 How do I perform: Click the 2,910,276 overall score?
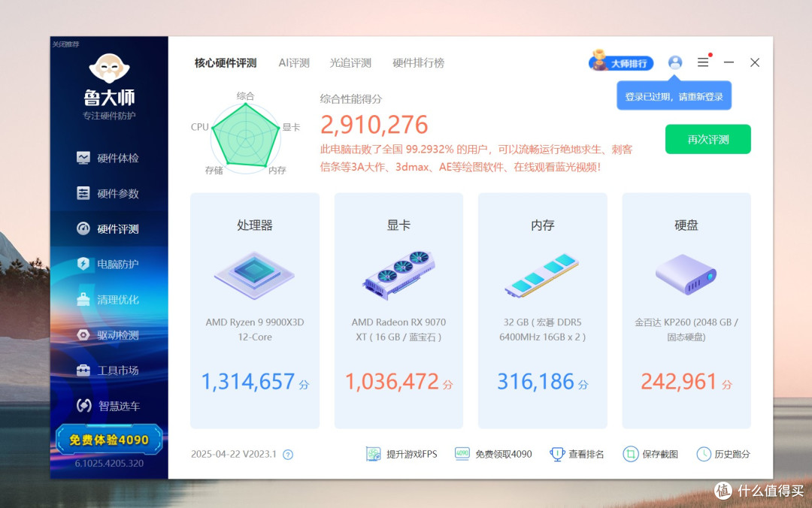coord(374,125)
